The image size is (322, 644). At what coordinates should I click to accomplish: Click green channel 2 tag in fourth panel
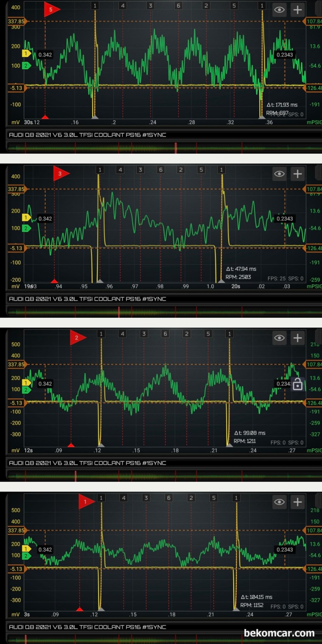coord(27,556)
